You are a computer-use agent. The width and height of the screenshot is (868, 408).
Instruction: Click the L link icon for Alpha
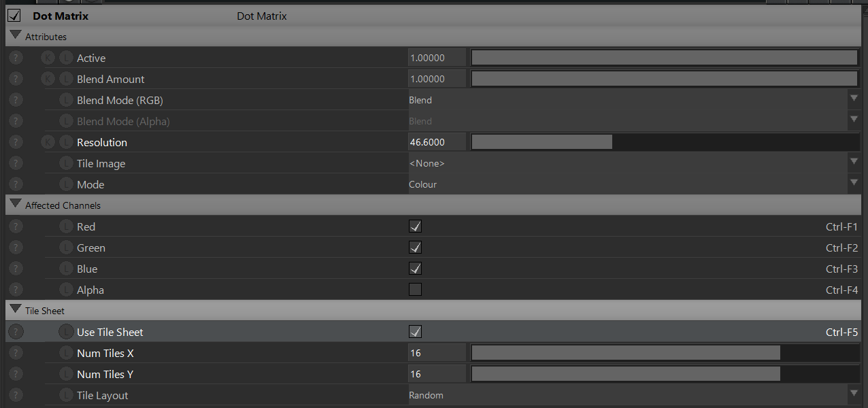66,290
